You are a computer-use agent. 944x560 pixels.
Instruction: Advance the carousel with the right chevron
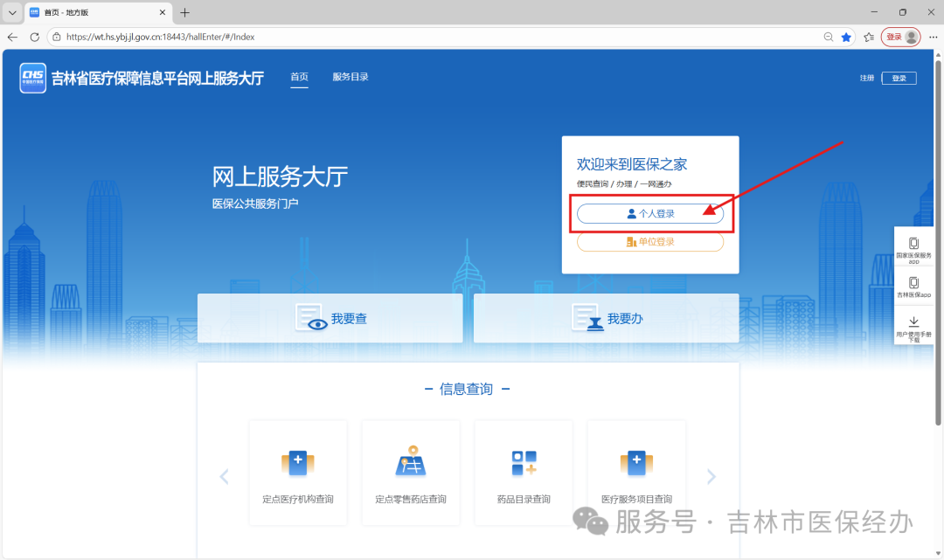(711, 476)
